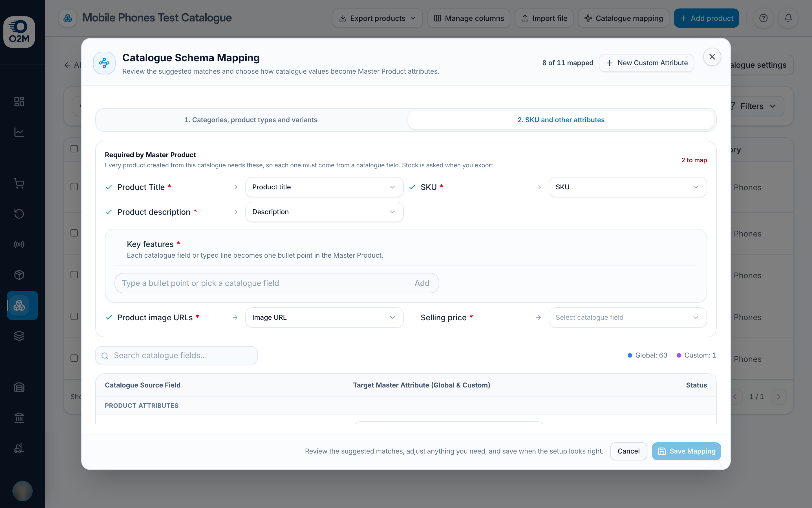This screenshot has width=812, height=508.
Task: Select the SKU and other attributes tab
Action: [x=561, y=120]
